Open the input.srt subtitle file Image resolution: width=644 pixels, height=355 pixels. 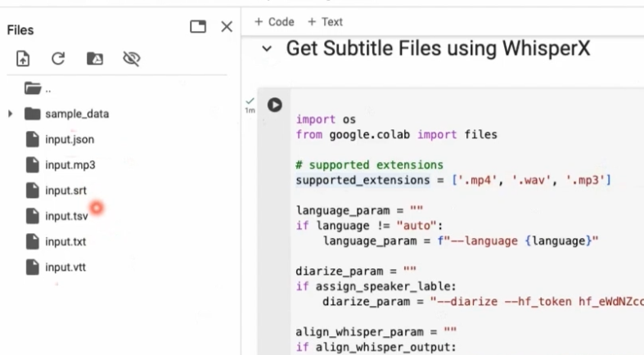click(66, 191)
